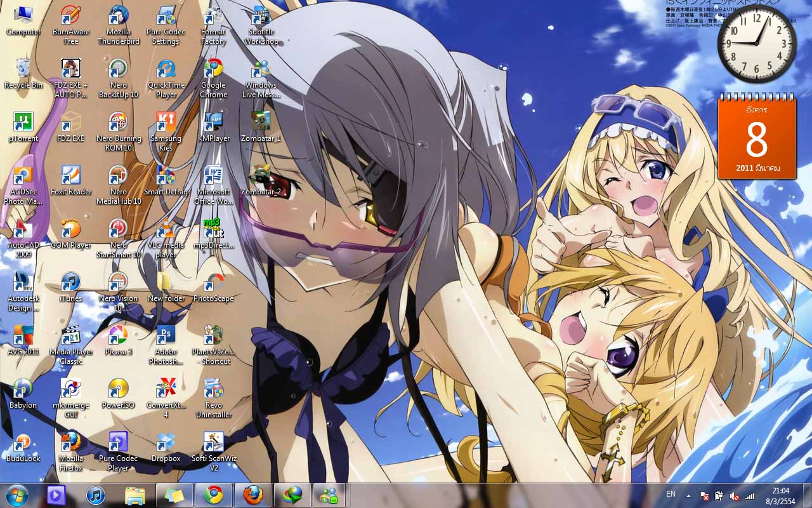Open the Picasa 3 desktop shortcut

pyautogui.click(x=119, y=340)
